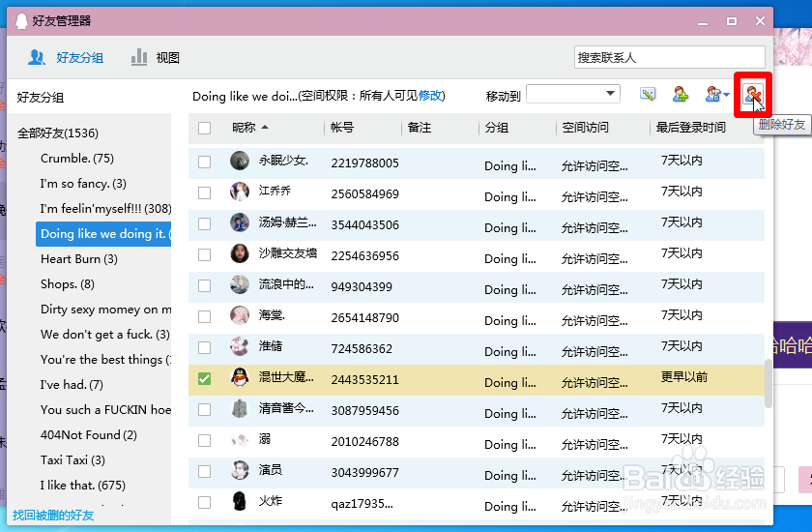
Task: Click account number 2443535211
Action: [365, 380]
